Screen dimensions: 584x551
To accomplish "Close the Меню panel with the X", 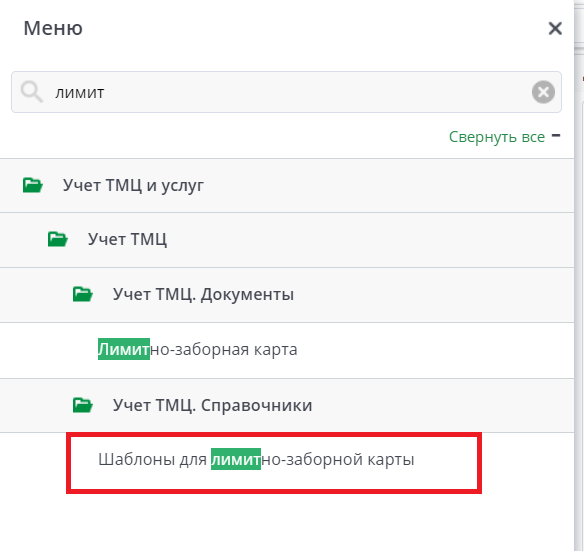I will pos(555,28).
